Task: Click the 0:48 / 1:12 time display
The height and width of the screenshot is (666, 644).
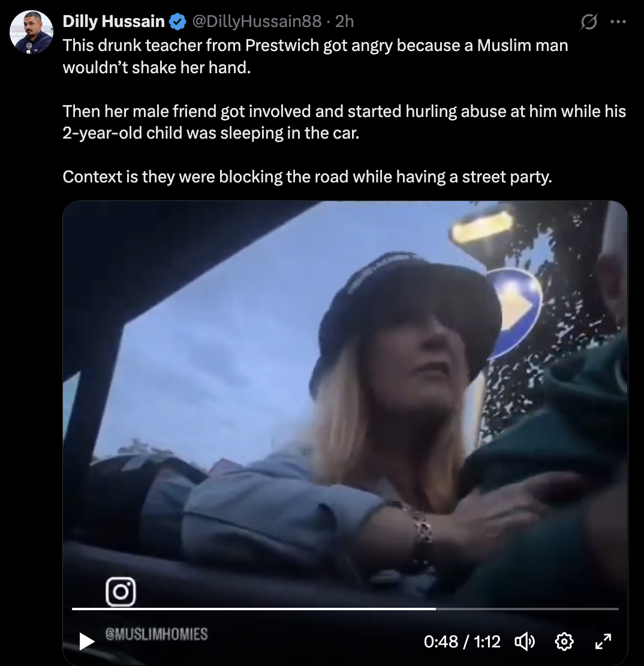Action: (x=462, y=641)
